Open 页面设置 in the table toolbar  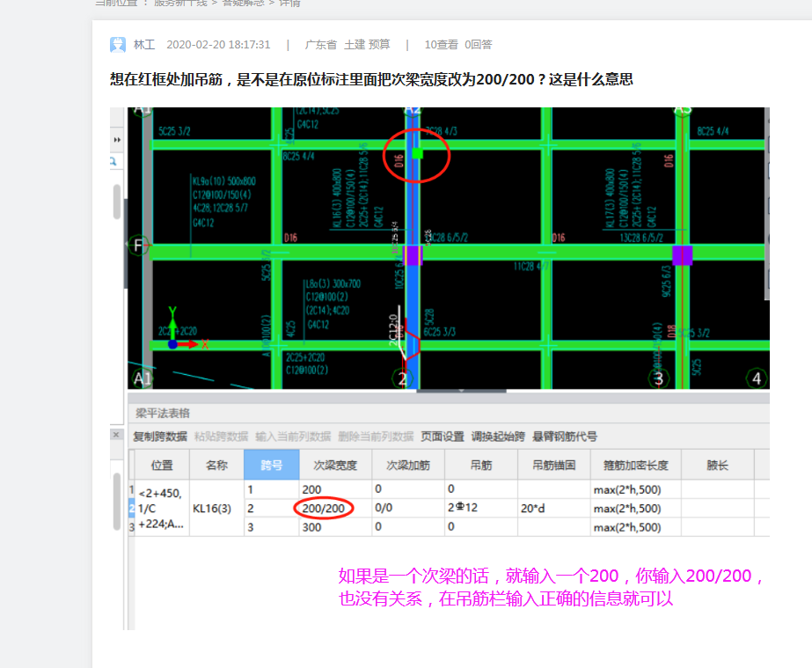443,437
